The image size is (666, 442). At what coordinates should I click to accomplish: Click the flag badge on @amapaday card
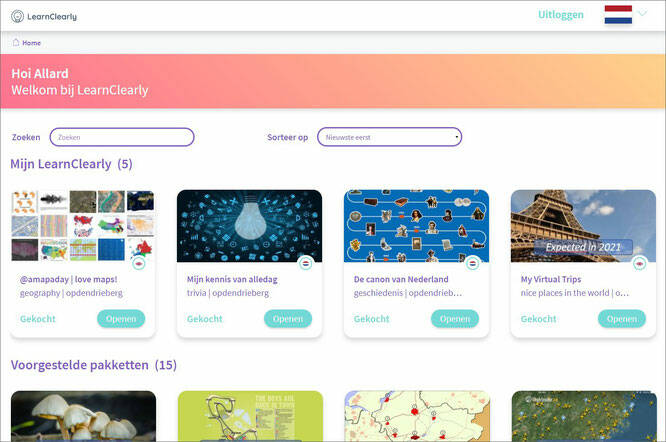(x=138, y=264)
